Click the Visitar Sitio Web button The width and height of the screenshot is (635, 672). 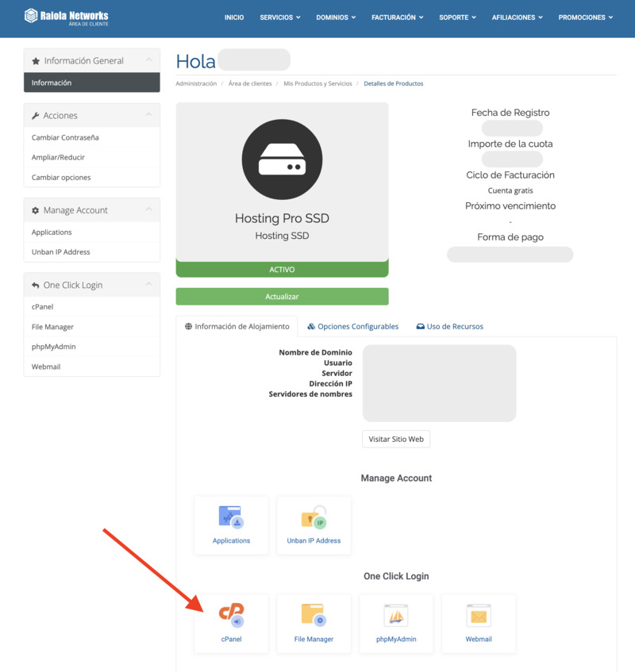[396, 440]
